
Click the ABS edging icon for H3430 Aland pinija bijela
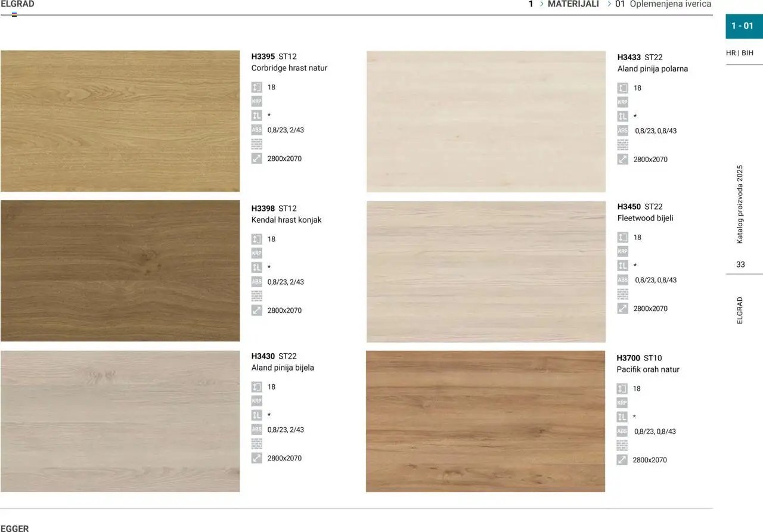[x=257, y=430]
